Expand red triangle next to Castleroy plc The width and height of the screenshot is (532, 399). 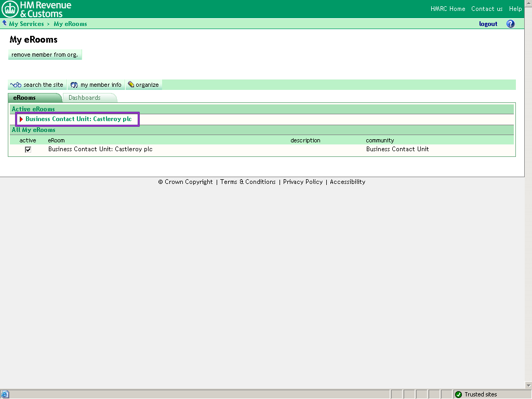[21, 119]
